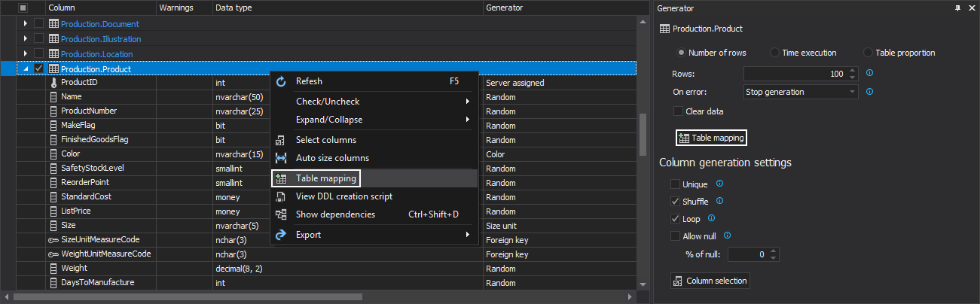The height and width of the screenshot is (304, 980).
Task: Enable the Unique checkbox
Action: coord(676,184)
